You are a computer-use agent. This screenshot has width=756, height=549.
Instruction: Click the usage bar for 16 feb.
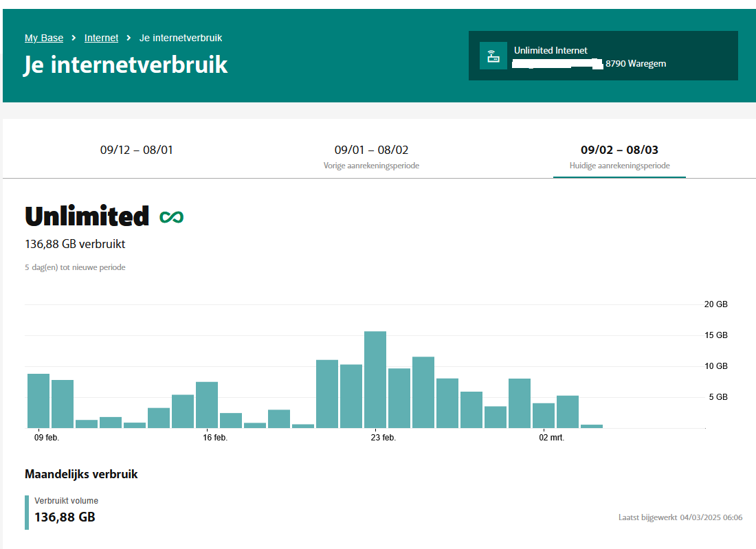(207, 405)
